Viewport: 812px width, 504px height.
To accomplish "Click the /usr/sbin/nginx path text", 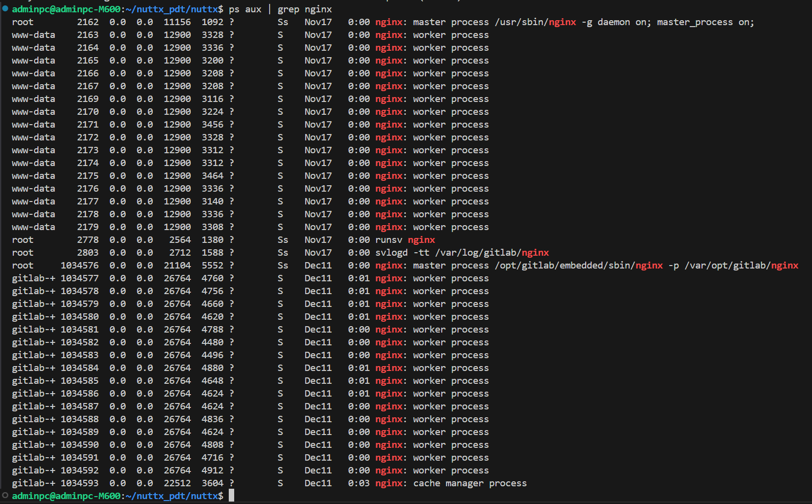I will [535, 22].
